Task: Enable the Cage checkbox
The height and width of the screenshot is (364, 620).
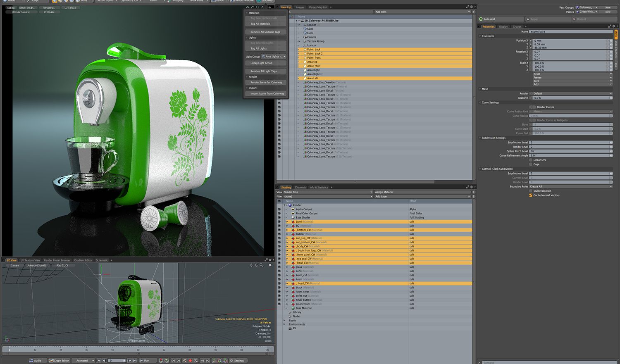Action: (531, 164)
